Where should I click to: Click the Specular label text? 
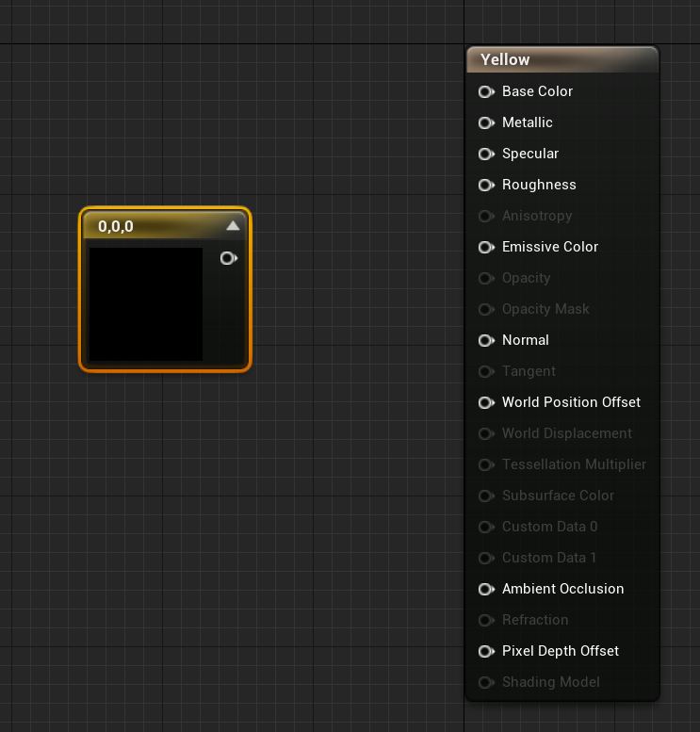530,154
